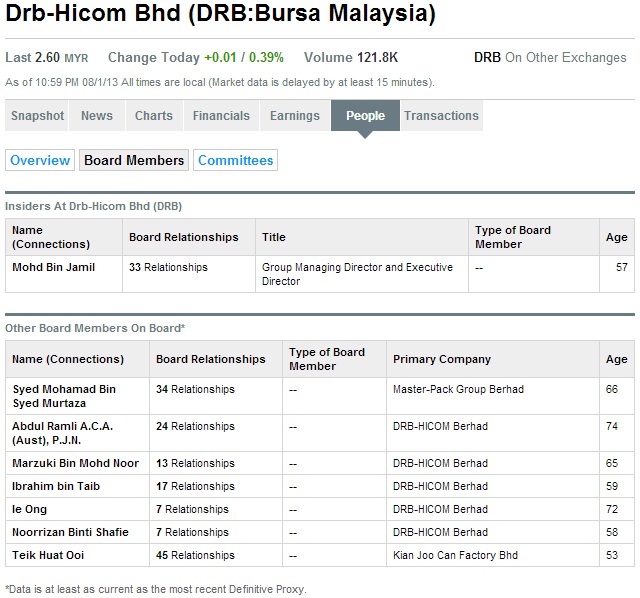Open the Committees sub-tab
This screenshot has height=598, width=640.
(x=236, y=160)
